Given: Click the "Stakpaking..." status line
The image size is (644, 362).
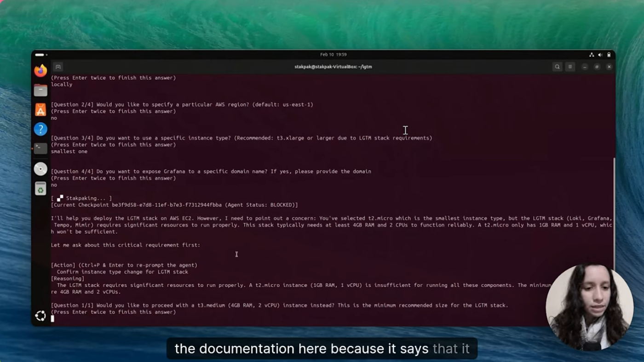Looking at the screenshot, I should point(81,198).
